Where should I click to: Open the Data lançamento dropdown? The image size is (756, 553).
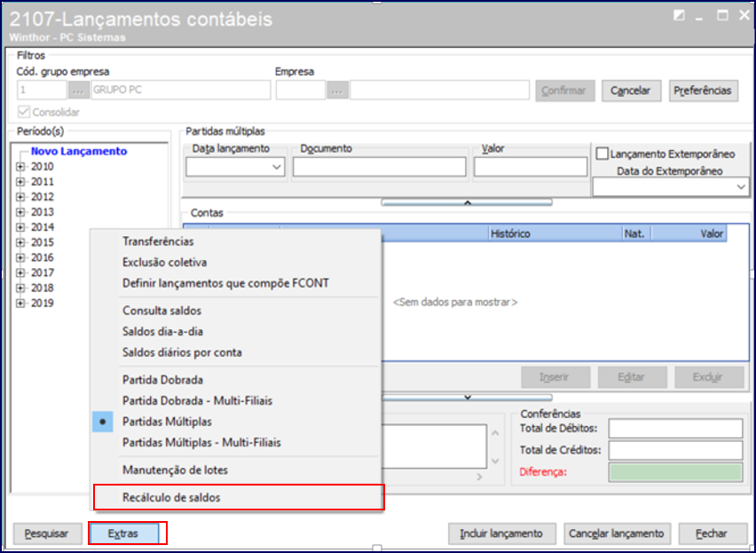coord(277,167)
